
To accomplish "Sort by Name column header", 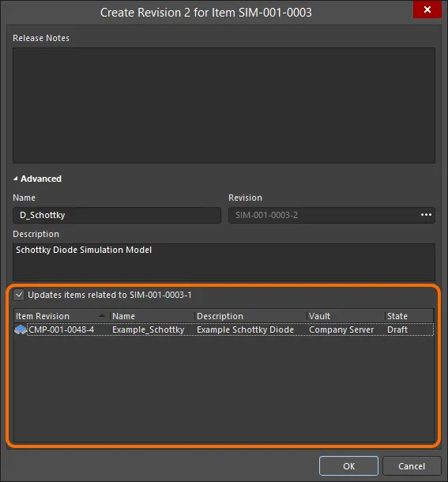I will [152, 316].
